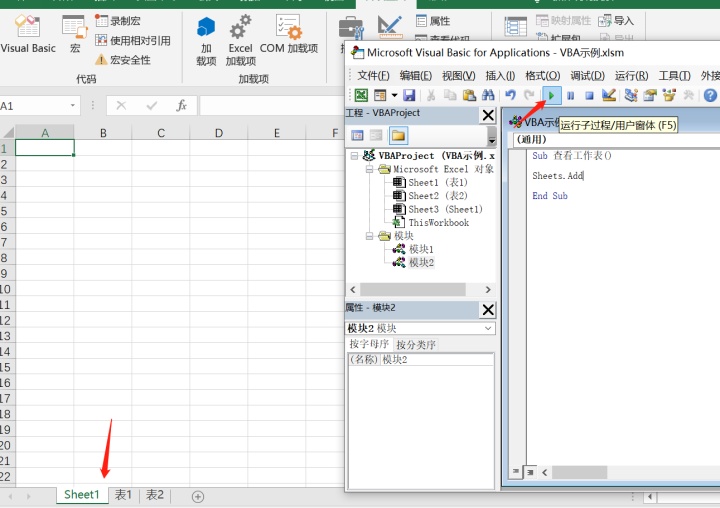Click 导入 import XML button
Image resolution: width=720 pixels, height=508 pixels.
click(616, 21)
